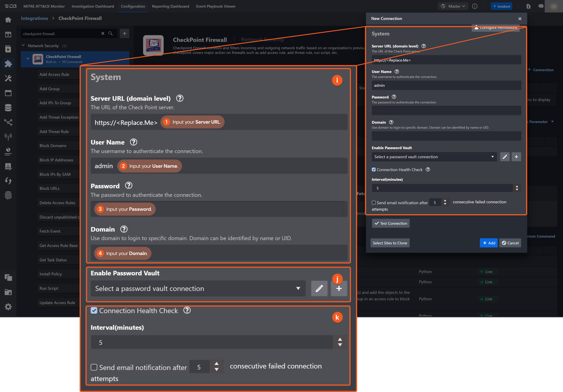Open the Home icon in the left sidebar

pos(8,20)
